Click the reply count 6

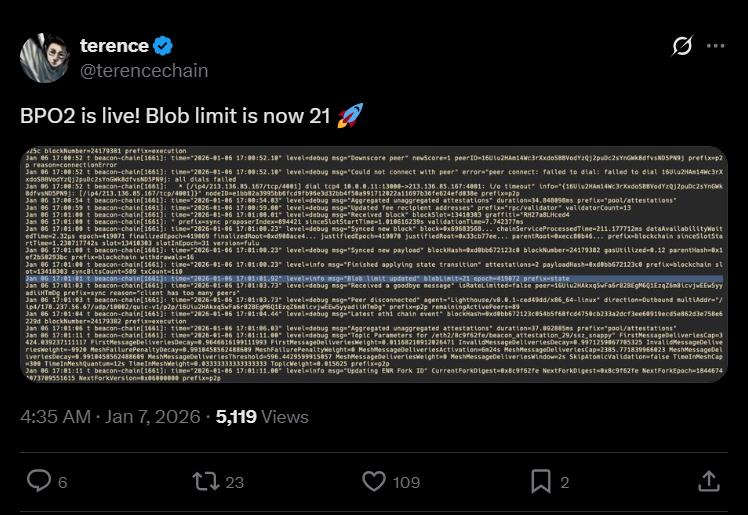click(x=62, y=483)
